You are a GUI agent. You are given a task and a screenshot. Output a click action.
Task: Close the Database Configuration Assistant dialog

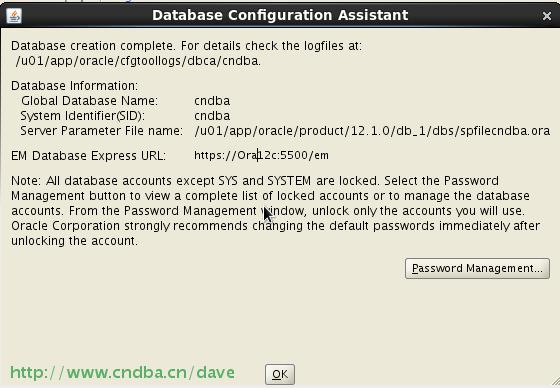547,16
